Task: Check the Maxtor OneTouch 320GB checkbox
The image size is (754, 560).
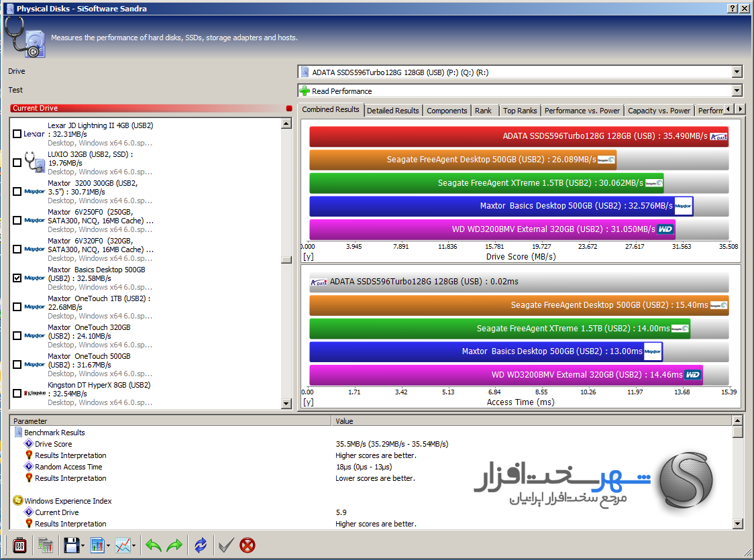Action: [x=17, y=335]
